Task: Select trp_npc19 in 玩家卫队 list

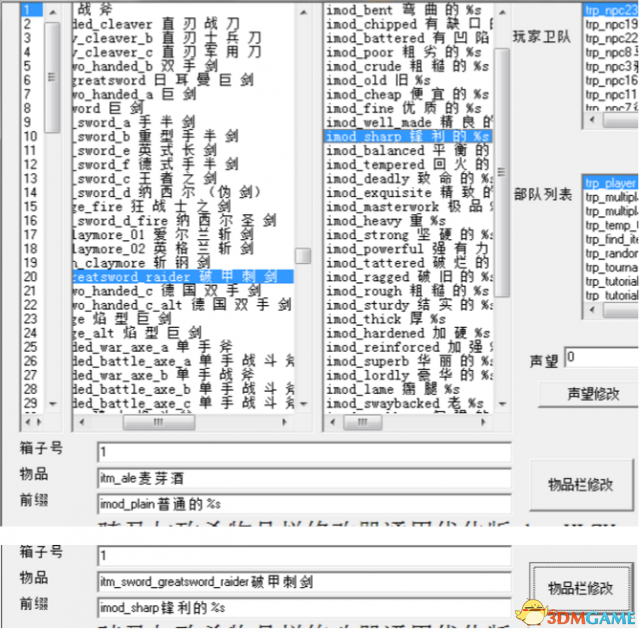Action: [611, 24]
